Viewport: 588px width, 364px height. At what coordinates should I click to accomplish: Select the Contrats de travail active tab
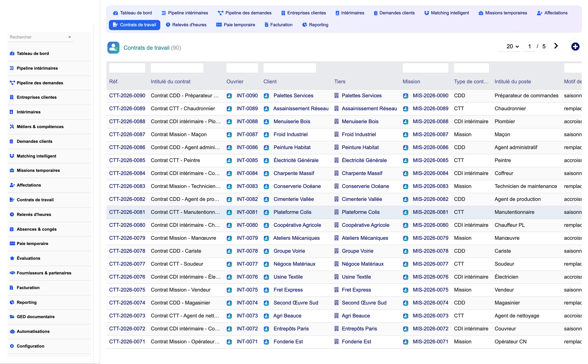(x=134, y=25)
